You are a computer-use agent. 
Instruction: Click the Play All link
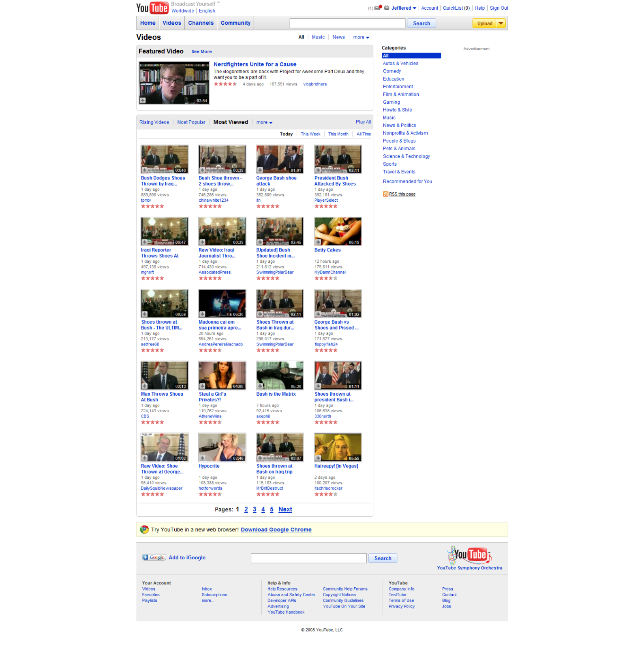pos(363,122)
